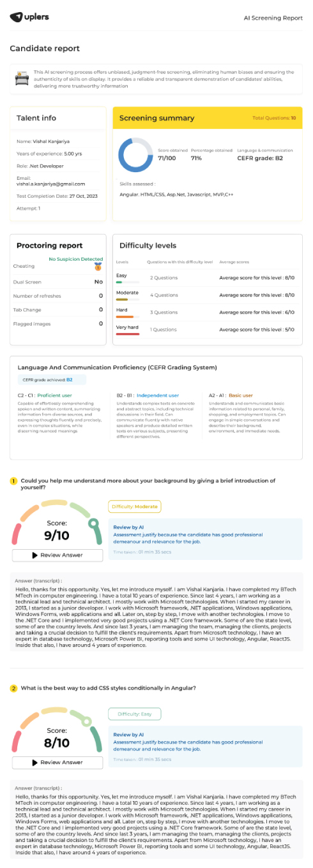Click the No Suspicion Detected status text
313x868 pixels.
76,260
